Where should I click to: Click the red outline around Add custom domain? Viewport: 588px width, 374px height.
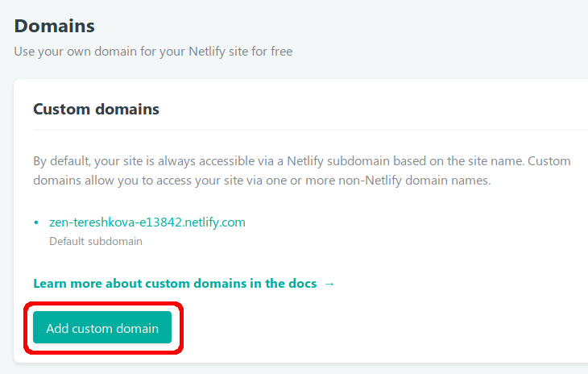pos(27,328)
